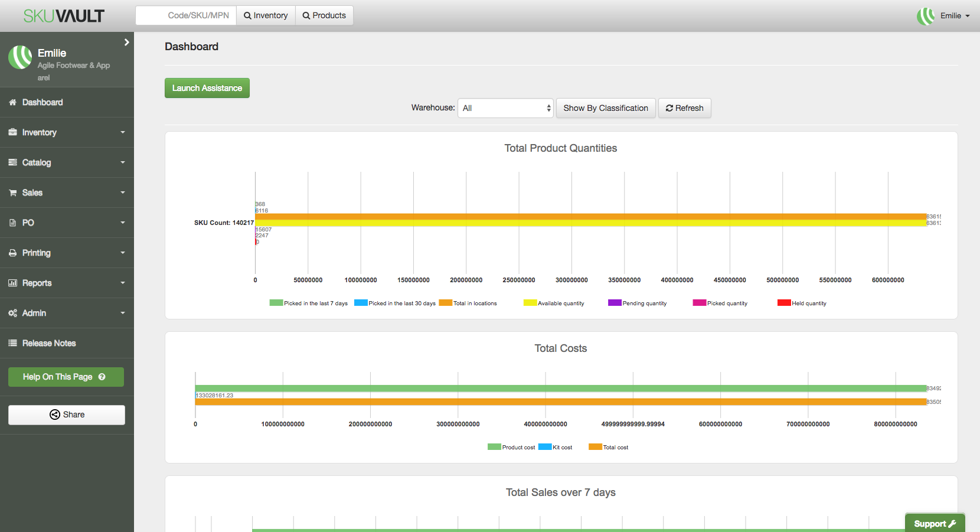The width and height of the screenshot is (980, 532).
Task: Click the wrench icon on Support button
Action: click(x=952, y=524)
